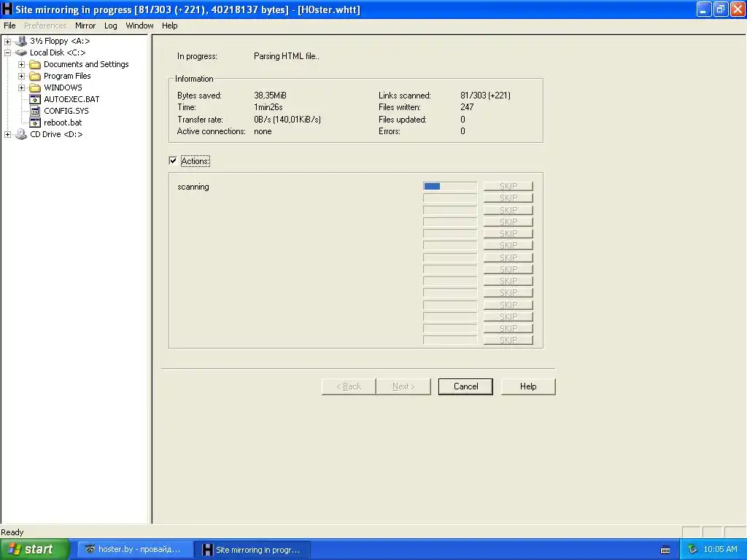The width and height of the screenshot is (747, 560).
Task: Click the Site mirroring taskbar button
Action: [x=253, y=550]
